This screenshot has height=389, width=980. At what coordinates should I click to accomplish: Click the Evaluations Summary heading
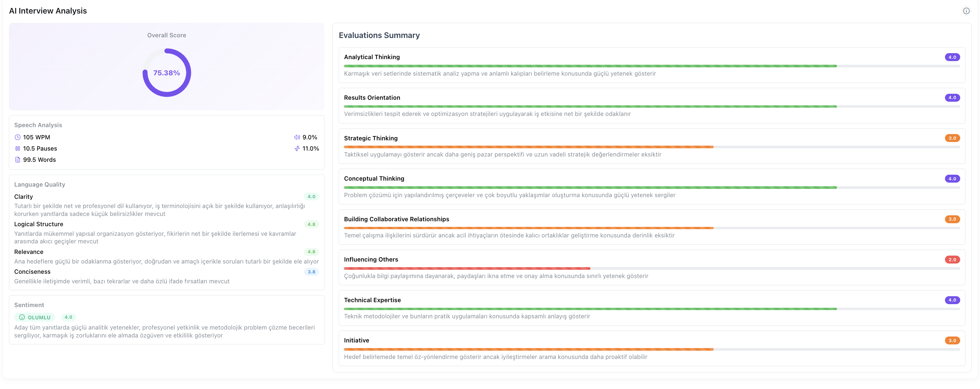tap(379, 35)
